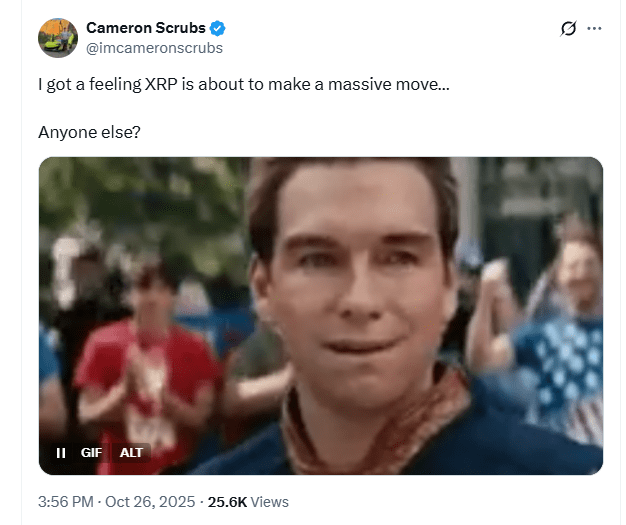626x525 pixels.
Task: Click the Anyone else? text line
Action: point(89,132)
